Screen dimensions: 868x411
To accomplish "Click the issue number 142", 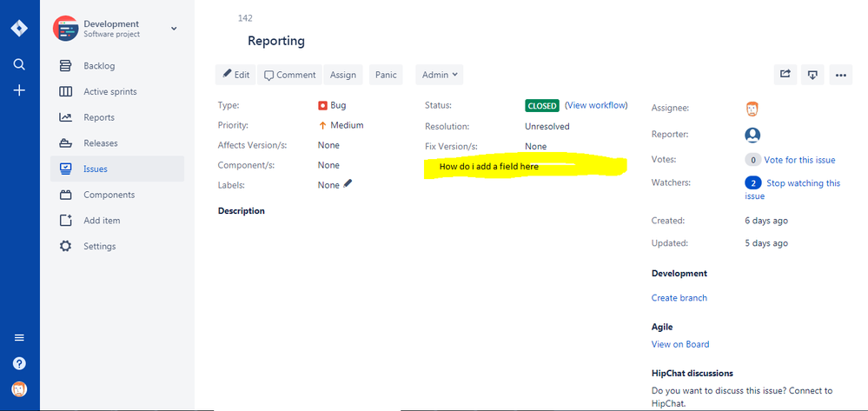I will pyautogui.click(x=245, y=18).
